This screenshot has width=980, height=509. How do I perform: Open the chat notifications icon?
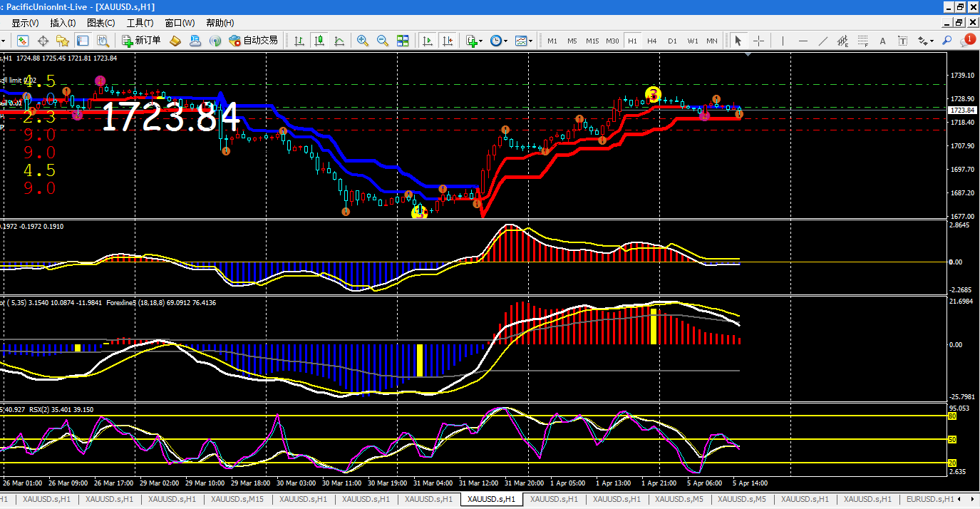coord(968,41)
